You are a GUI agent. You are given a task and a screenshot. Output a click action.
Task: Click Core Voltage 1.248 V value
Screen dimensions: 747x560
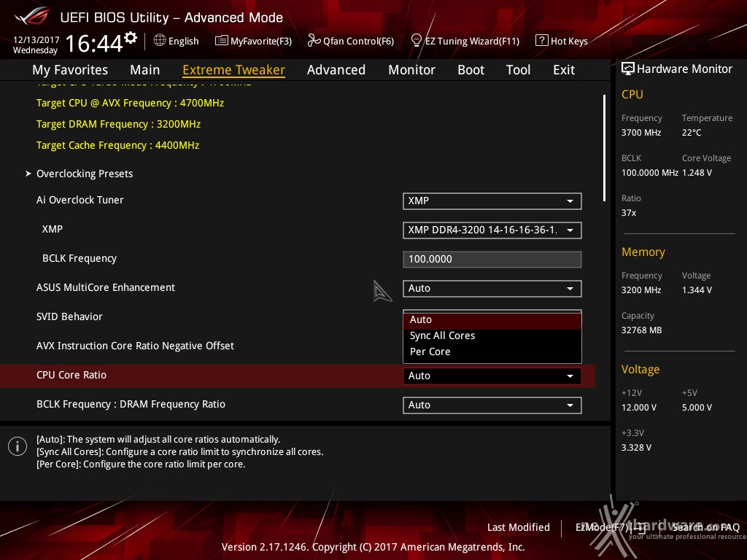(697, 173)
